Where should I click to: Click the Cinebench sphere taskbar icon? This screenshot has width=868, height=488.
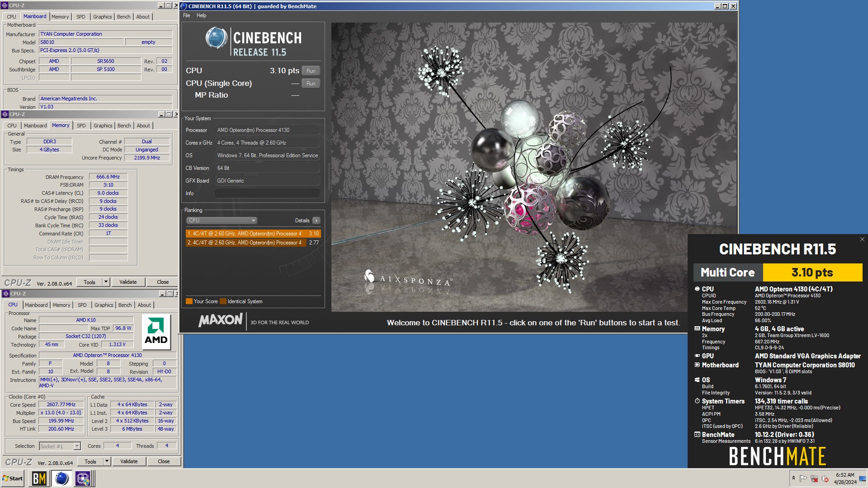click(61, 479)
